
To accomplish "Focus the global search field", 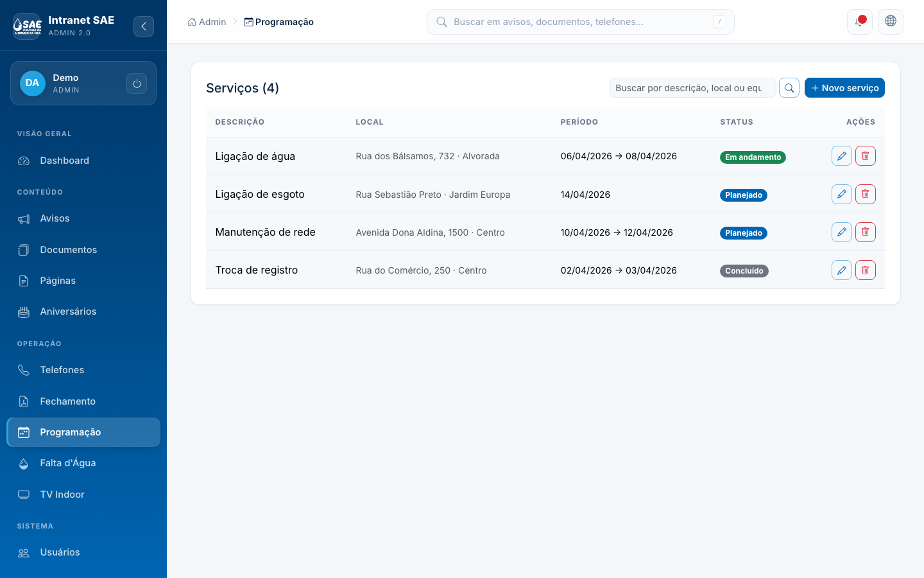I will coord(581,22).
